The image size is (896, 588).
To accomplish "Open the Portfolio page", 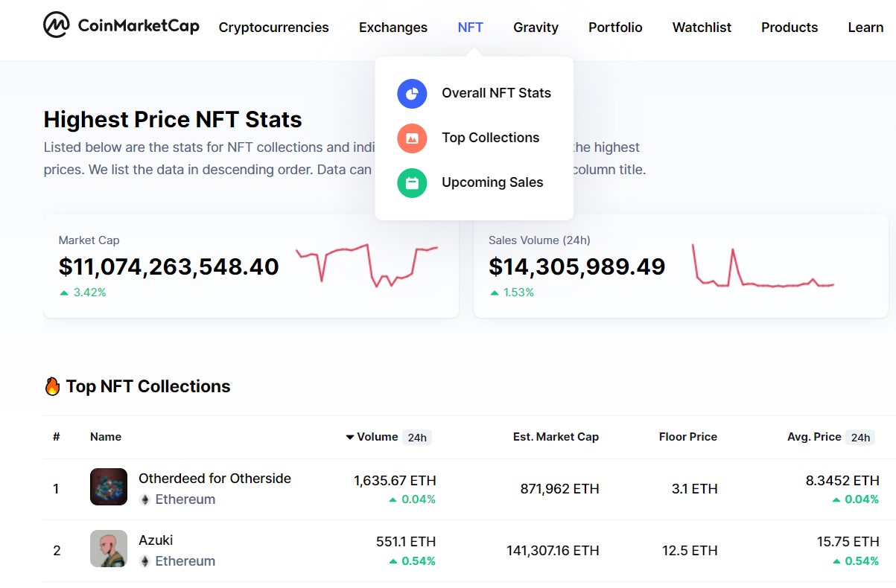I will [615, 28].
